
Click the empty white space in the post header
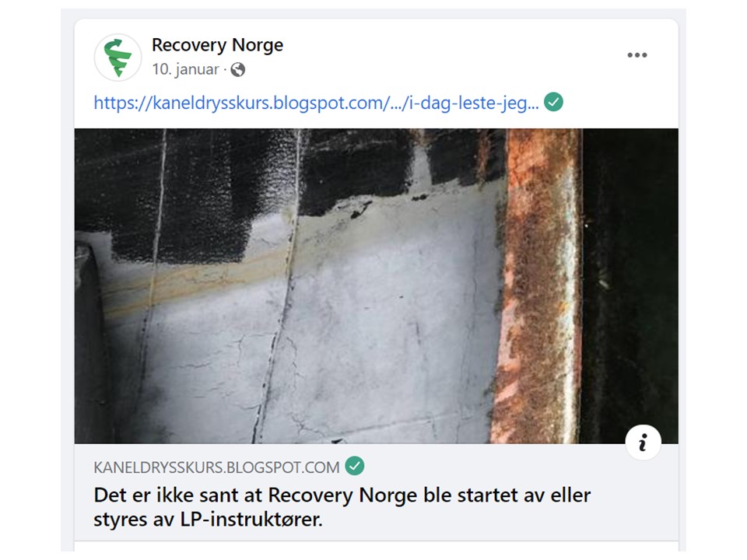[x=453, y=57]
